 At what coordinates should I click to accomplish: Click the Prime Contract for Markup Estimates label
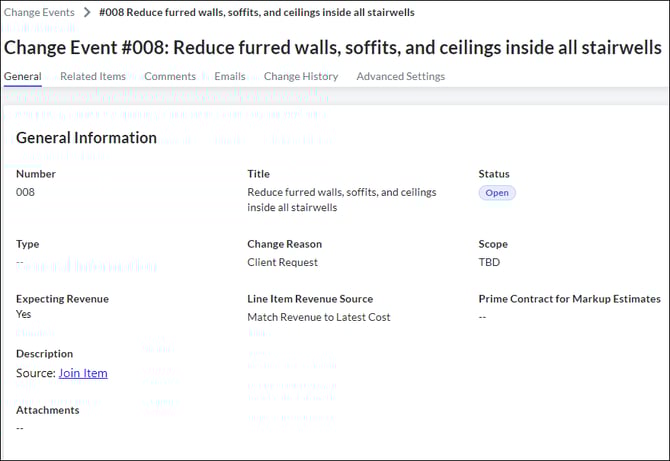pos(569,299)
